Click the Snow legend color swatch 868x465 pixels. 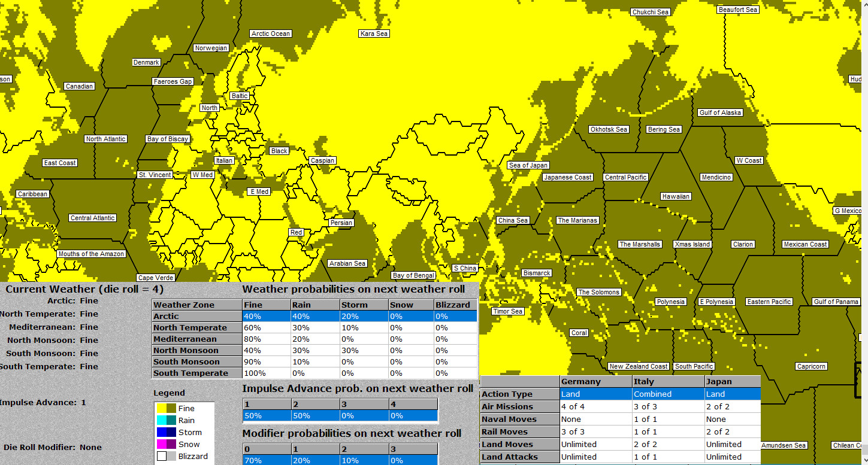coord(167,444)
